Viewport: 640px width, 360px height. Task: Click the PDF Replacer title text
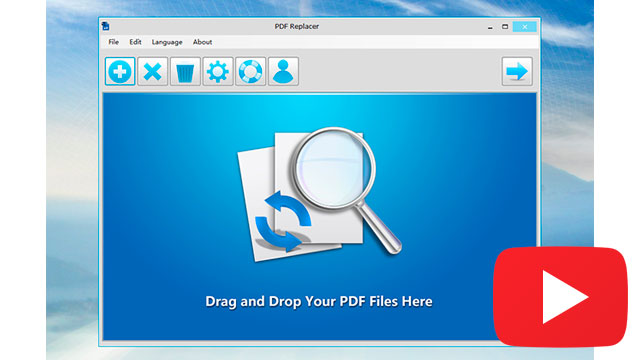[x=297, y=26]
